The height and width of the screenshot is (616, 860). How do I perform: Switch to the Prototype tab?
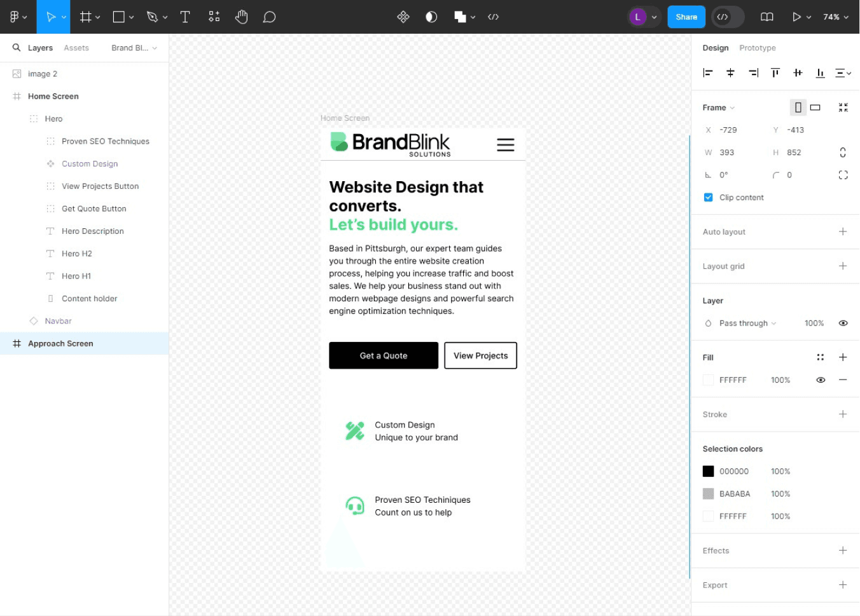tap(758, 48)
